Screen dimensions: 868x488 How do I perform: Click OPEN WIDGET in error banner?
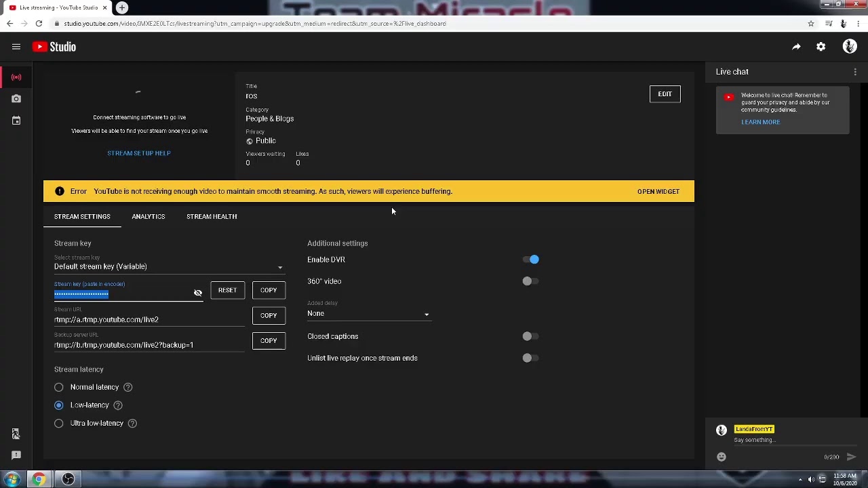coord(658,191)
